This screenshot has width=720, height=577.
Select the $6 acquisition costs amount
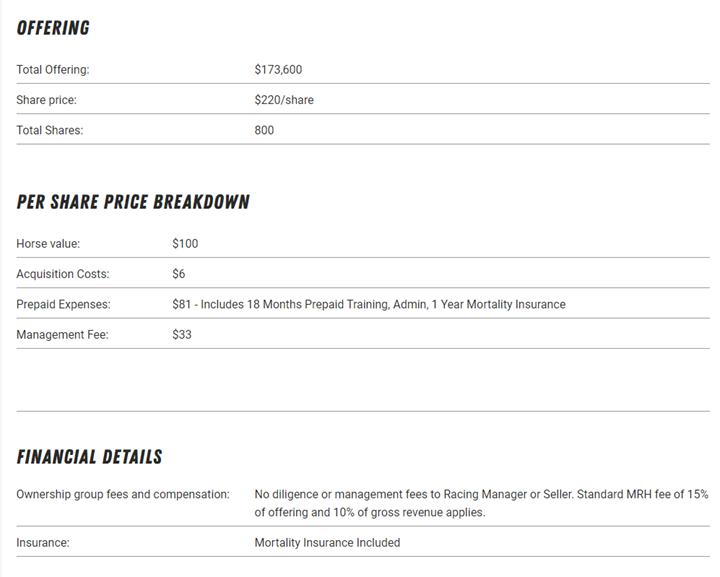[x=179, y=274]
